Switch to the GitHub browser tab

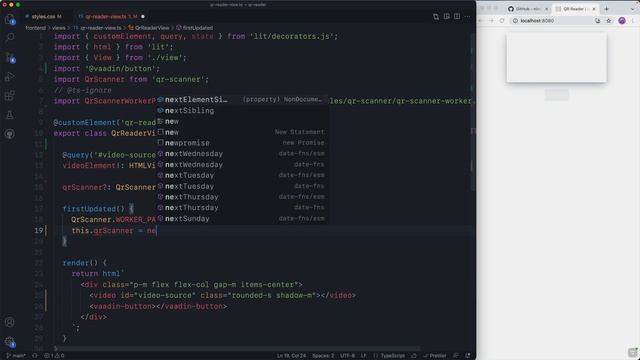click(x=529, y=9)
